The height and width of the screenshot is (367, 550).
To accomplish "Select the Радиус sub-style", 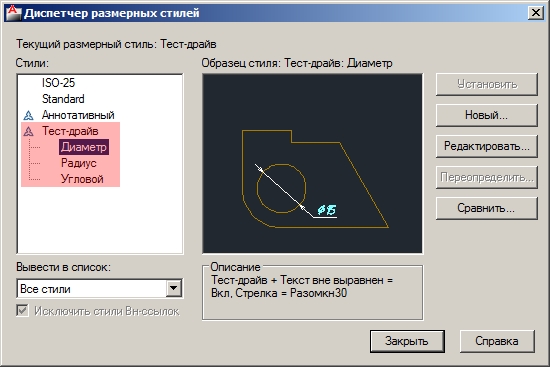I will pyautogui.click(x=79, y=163).
